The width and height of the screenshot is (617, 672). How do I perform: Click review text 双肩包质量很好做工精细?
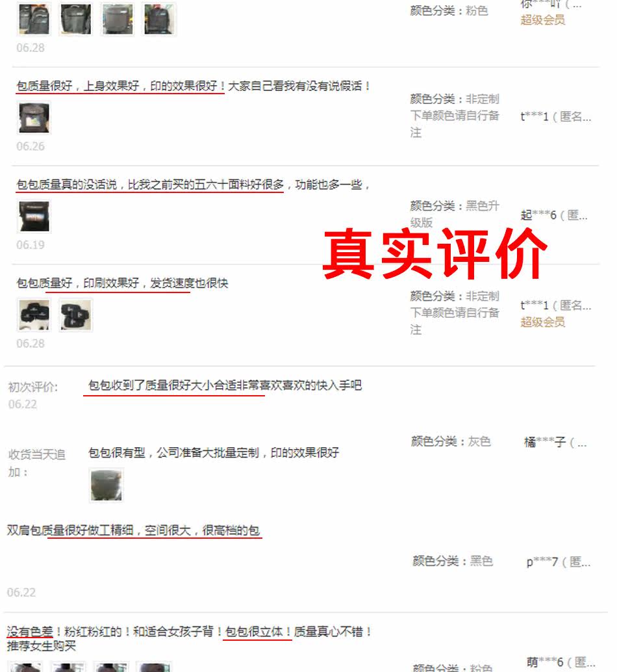coord(70,530)
